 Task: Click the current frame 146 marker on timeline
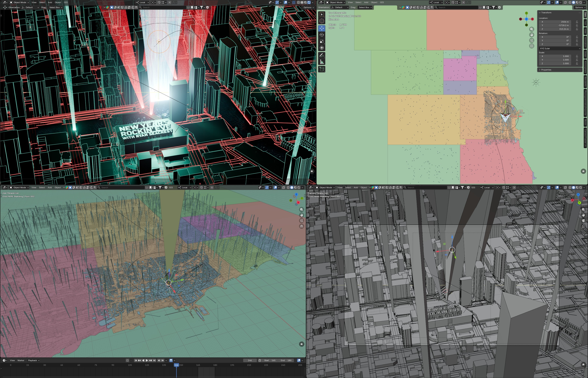(176, 365)
